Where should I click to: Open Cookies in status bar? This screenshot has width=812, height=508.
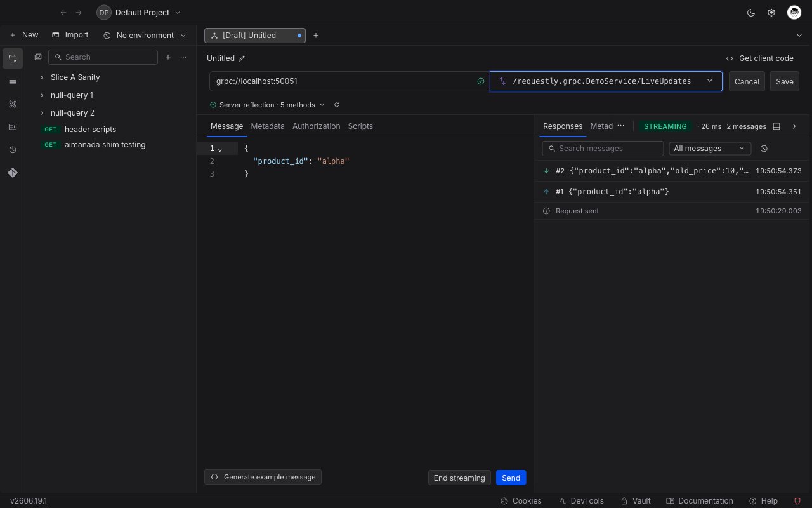point(521,501)
